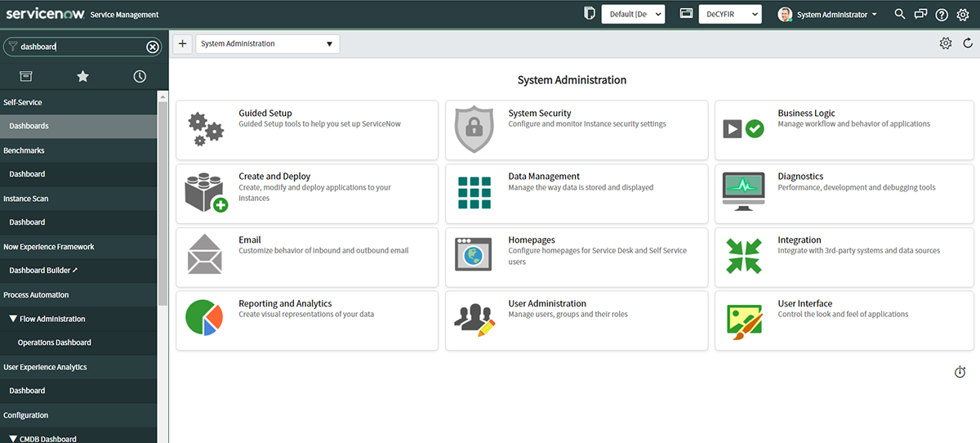Open the DeCYFIR application dropdown
This screenshot has height=443, width=980.
(x=730, y=14)
